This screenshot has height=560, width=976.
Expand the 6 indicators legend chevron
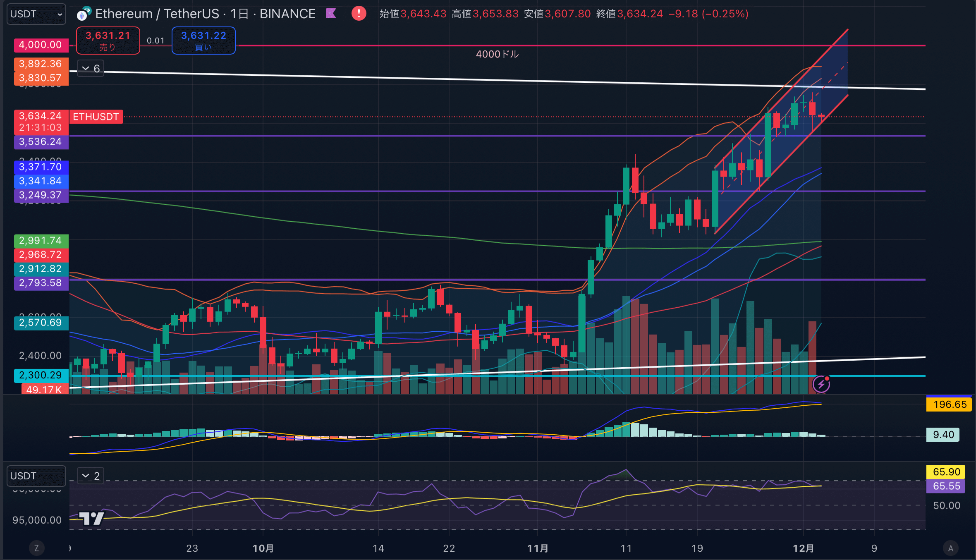tap(91, 68)
